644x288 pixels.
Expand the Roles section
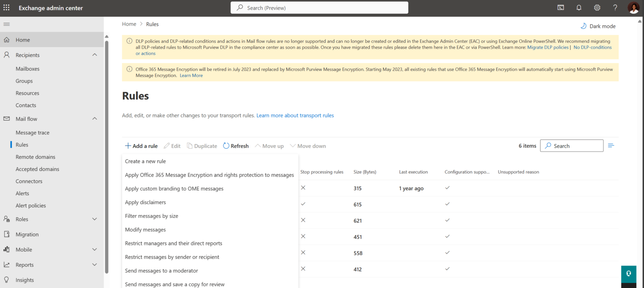coord(95,219)
